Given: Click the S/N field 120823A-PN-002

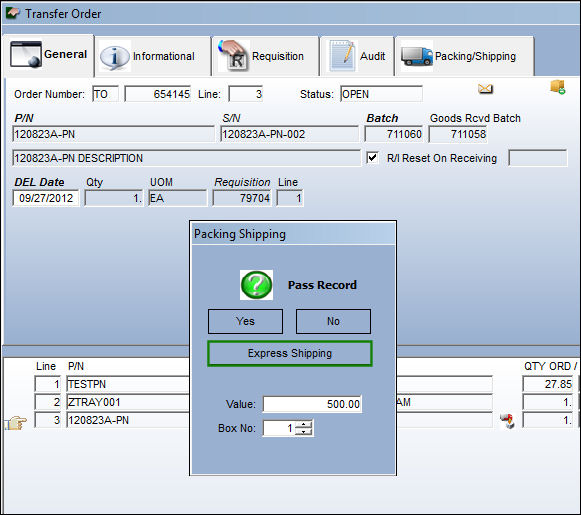Looking at the screenshot, I should [289, 134].
